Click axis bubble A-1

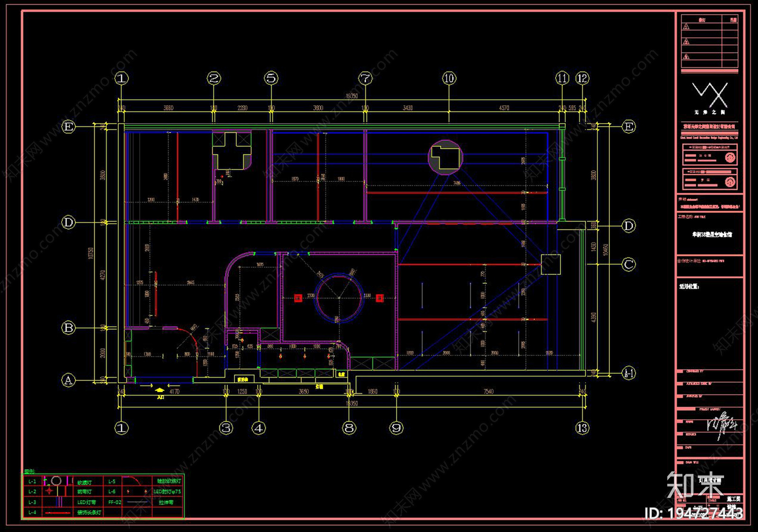[x=629, y=373]
